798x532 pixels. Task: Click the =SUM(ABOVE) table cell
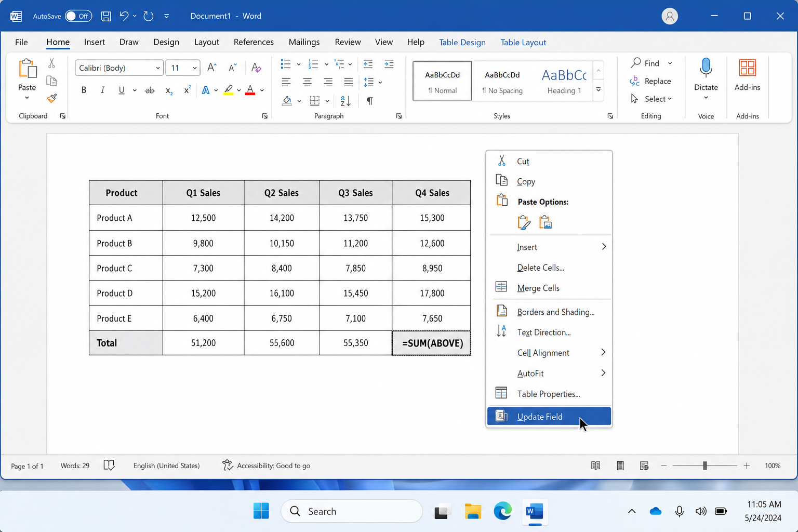[x=432, y=343]
